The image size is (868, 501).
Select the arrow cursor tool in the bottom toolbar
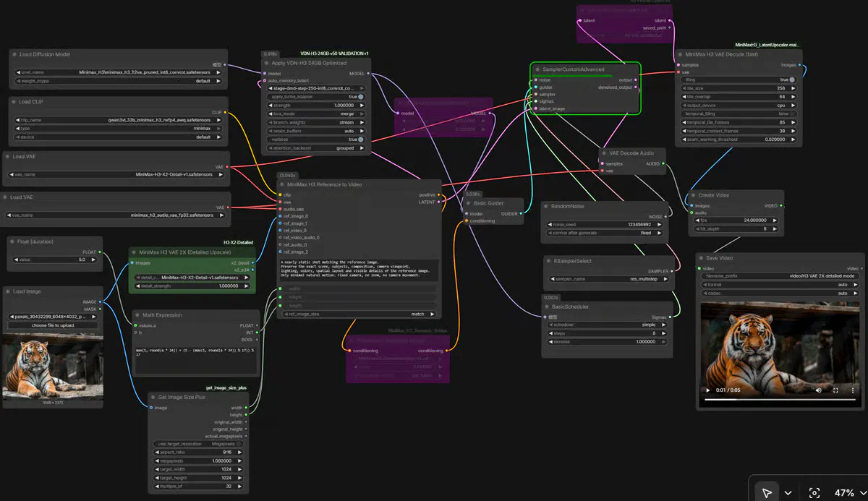point(766,492)
